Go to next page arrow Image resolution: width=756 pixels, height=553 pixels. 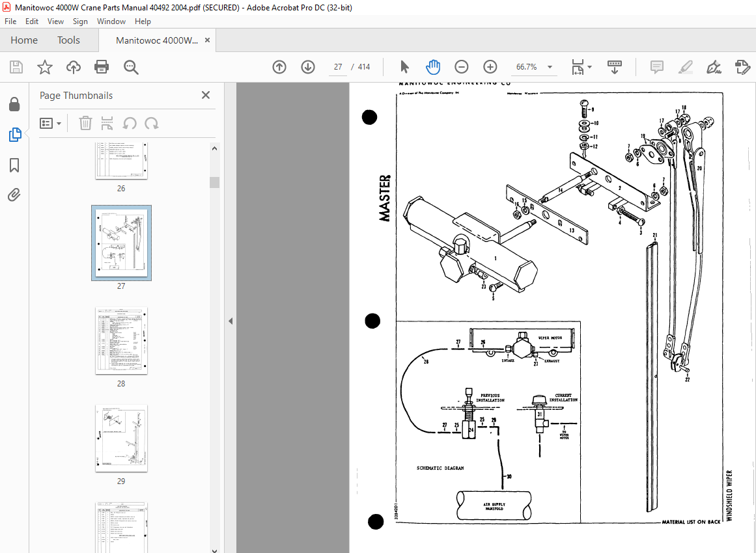click(307, 67)
